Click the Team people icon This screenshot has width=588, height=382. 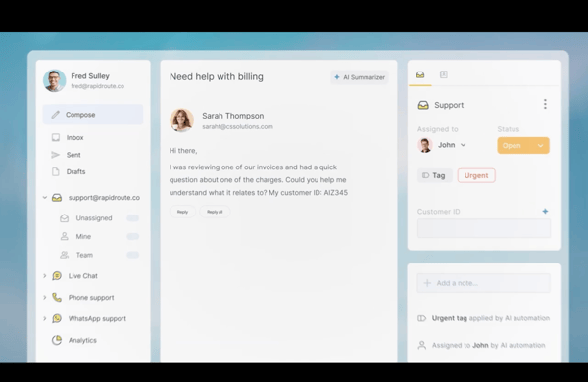coord(64,255)
